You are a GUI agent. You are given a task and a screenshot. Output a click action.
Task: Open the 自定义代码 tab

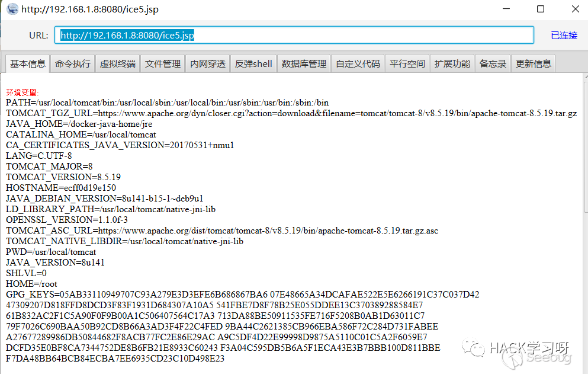point(358,63)
